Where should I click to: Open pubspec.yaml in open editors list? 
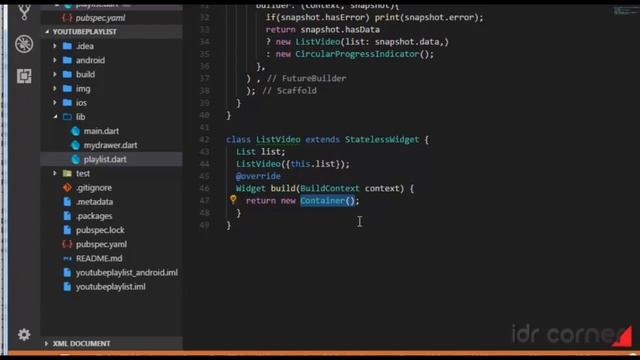[x=100, y=18]
